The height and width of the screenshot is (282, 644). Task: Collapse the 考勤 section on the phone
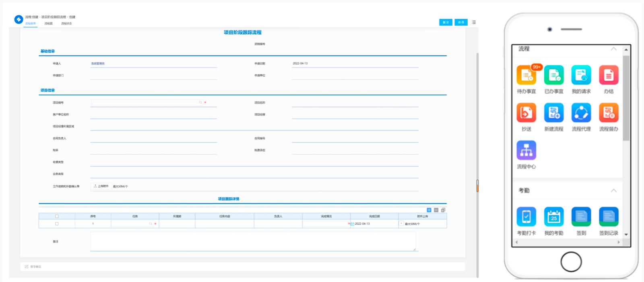(x=613, y=190)
